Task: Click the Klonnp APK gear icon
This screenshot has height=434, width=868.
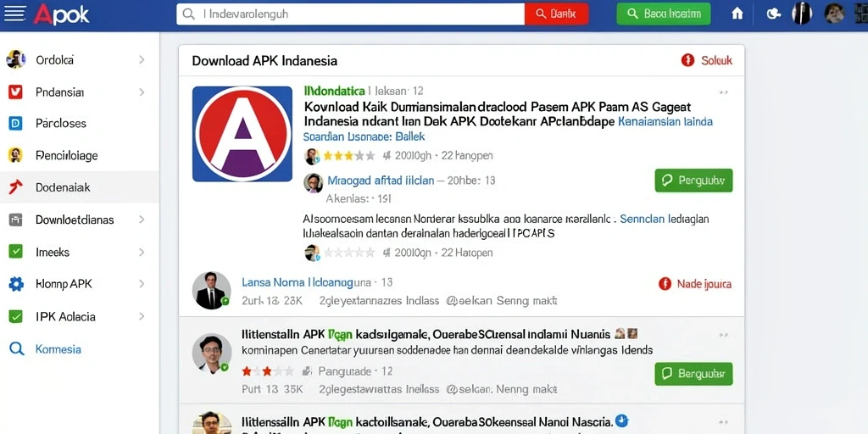Action: pos(16,284)
